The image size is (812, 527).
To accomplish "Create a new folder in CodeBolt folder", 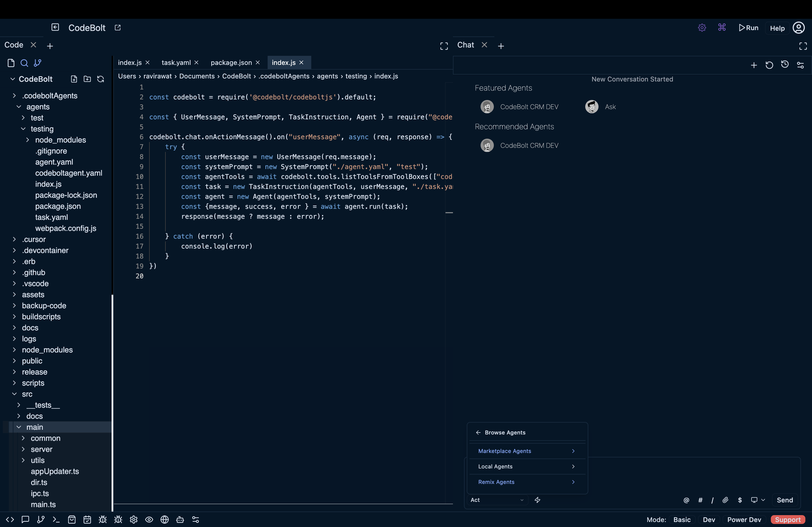I will coord(87,79).
